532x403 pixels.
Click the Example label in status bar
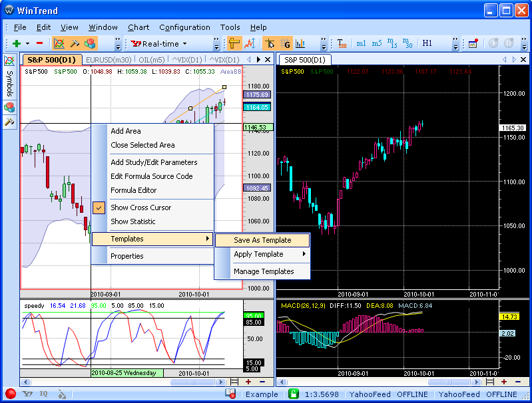pyautogui.click(x=262, y=394)
